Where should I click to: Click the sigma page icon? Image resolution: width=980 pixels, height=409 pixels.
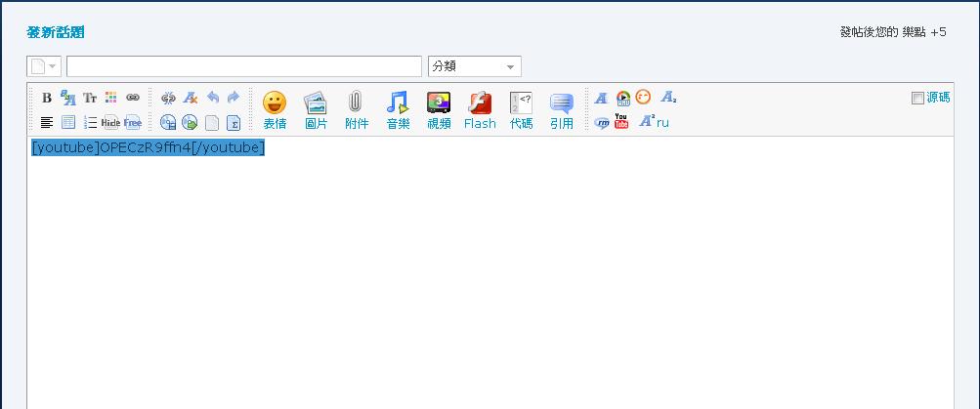234,122
